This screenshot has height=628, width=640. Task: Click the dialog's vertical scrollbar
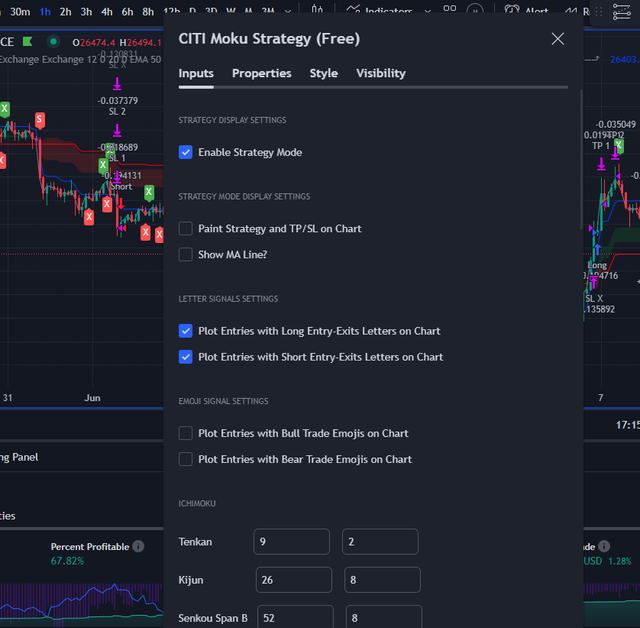click(581, 159)
